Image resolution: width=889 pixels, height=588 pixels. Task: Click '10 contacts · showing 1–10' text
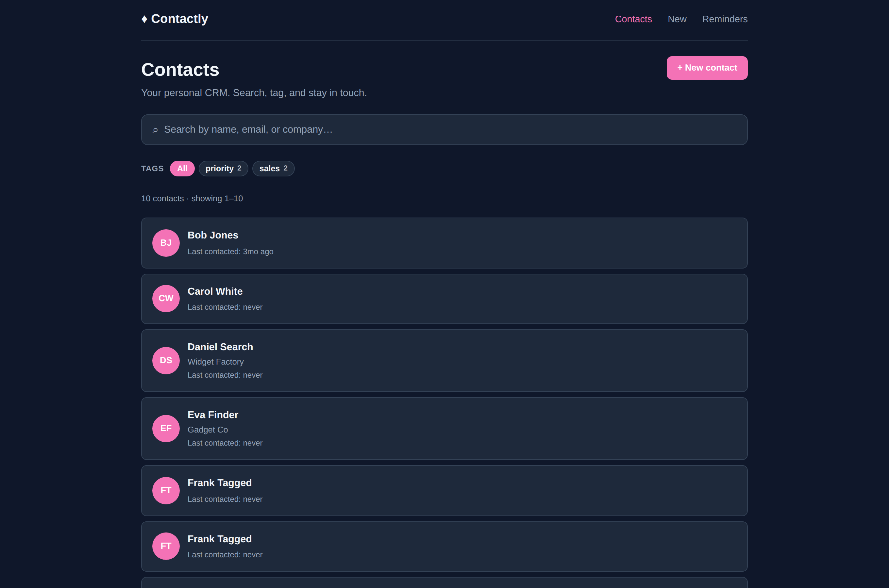tap(192, 198)
